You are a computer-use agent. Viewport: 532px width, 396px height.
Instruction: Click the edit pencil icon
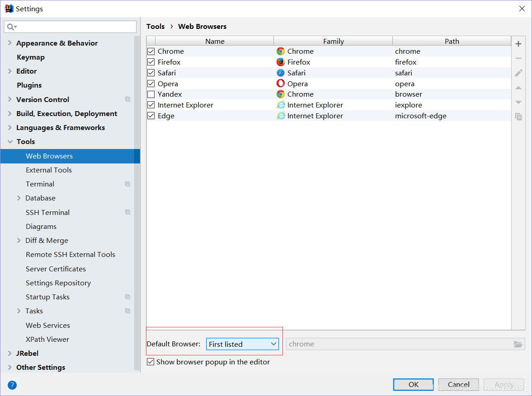pos(518,73)
